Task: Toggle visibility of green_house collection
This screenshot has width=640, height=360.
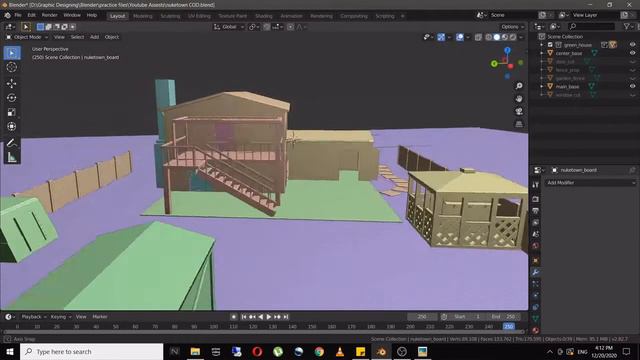Action: pyautogui.click(x=632, y=44)
